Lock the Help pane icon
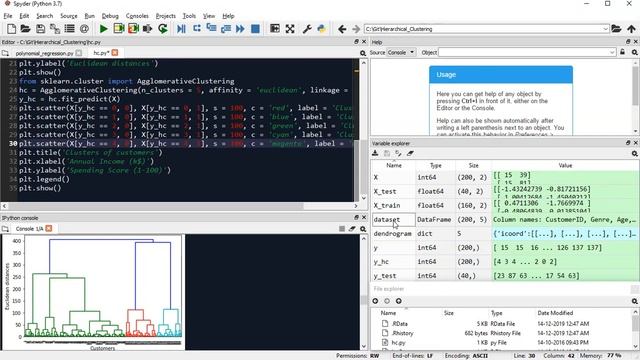Screen dimensions: 640x360 622,52
